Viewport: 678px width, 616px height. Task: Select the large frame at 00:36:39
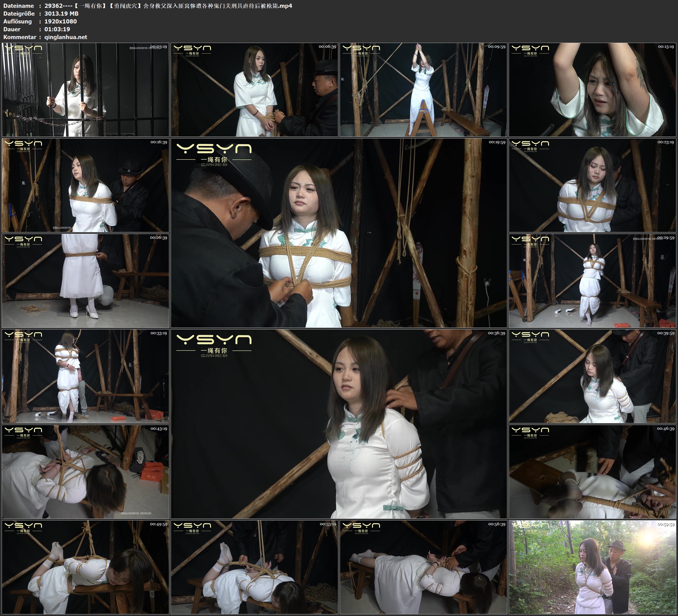[x=339, y=424]
